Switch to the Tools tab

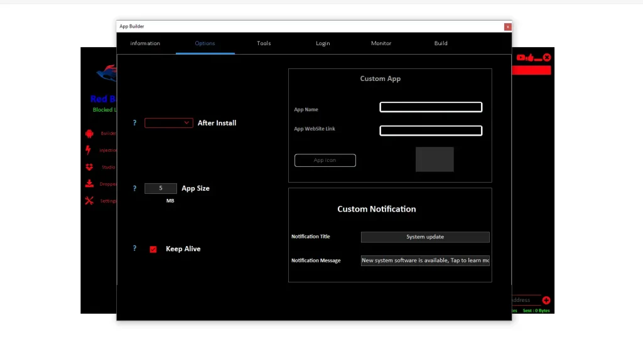pyautogui.click(x=263, y=43)
